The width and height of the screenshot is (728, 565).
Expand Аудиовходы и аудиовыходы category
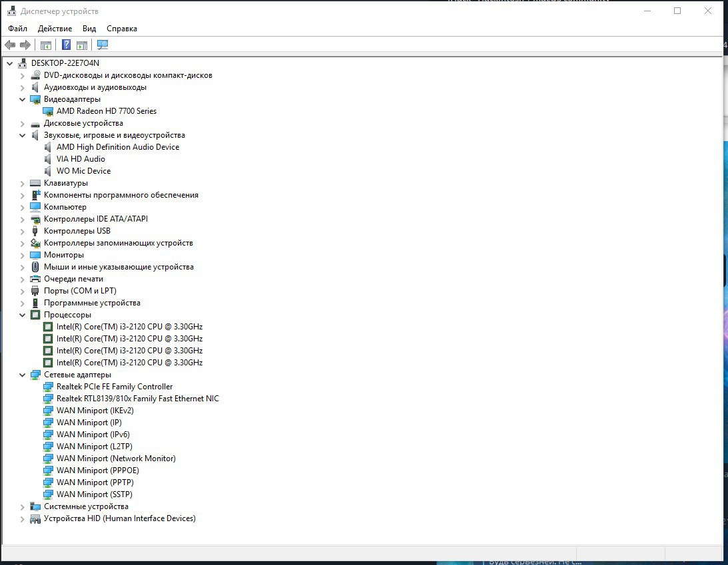click(x=22, y=87)
